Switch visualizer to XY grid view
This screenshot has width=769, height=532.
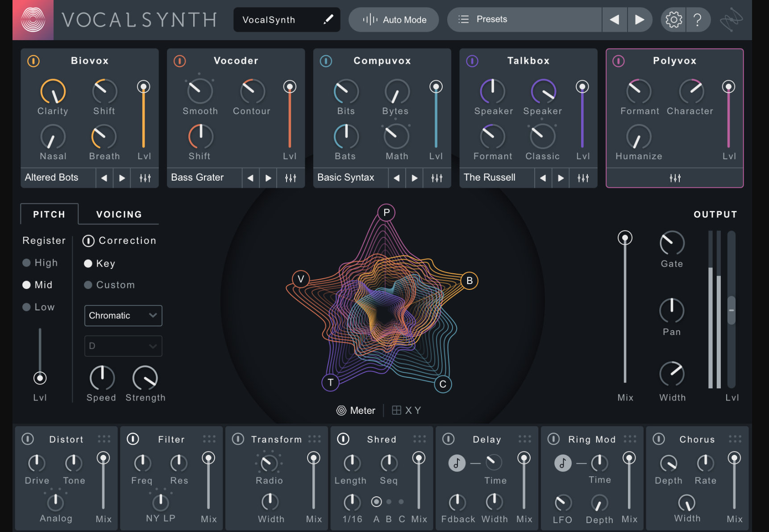[x=406, y=410]
